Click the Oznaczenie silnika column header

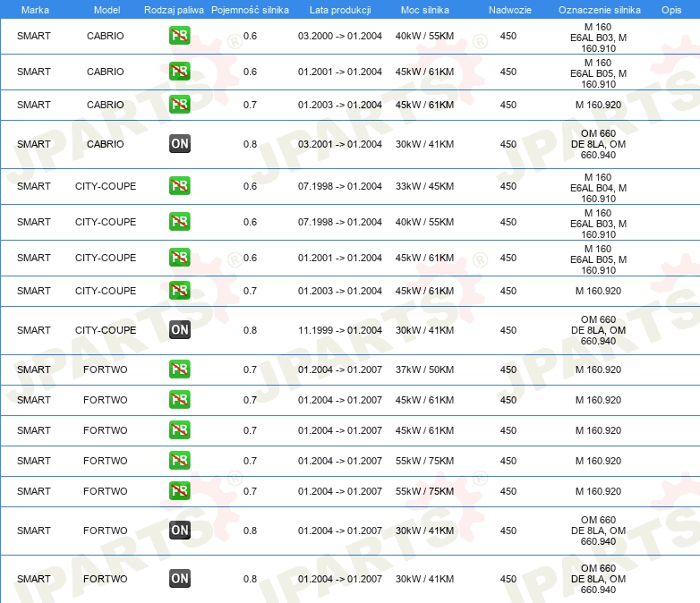600,10
